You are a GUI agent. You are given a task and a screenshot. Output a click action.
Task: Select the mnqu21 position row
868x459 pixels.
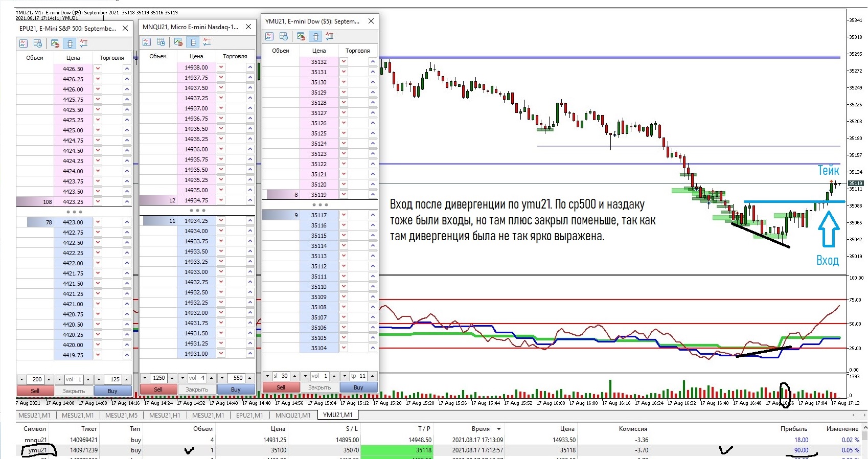(x=440, y=440)
